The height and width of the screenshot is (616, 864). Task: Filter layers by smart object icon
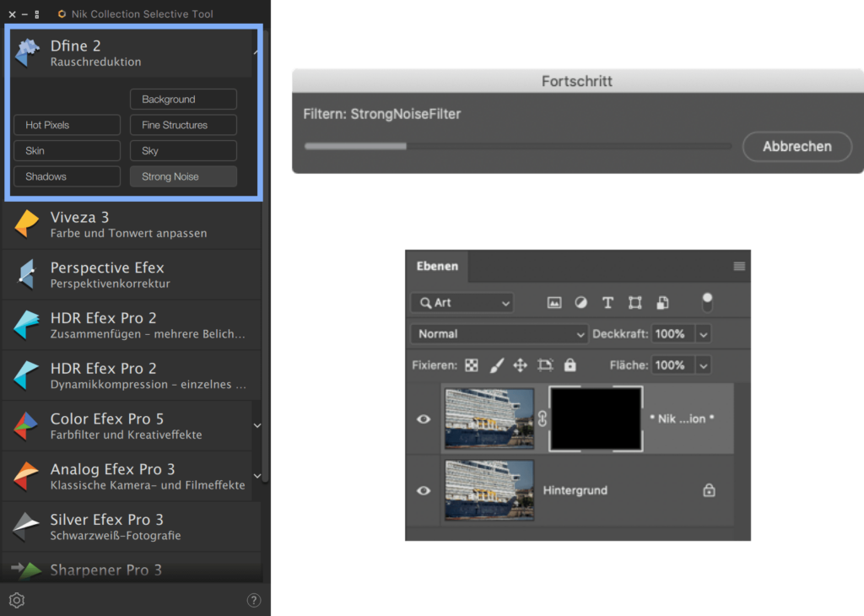pos(662,302)
